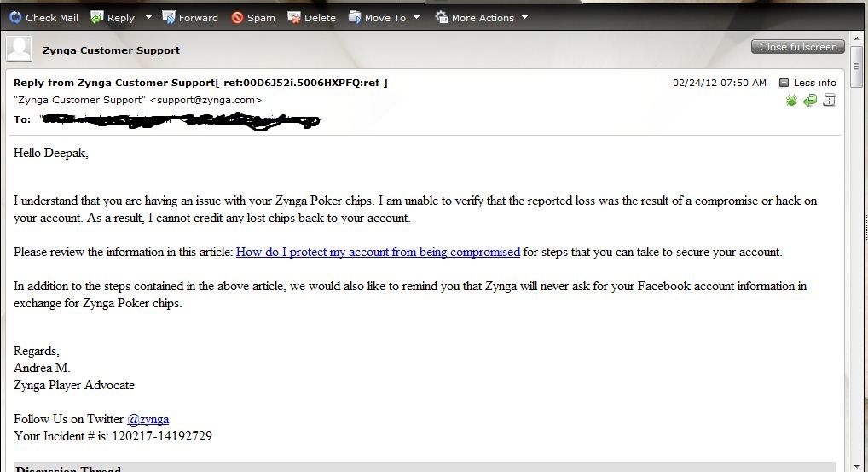Click the sender address support@zynga.com
This screenshot has height=472, width=868.
pyautogui.click(x=206, y=100)
